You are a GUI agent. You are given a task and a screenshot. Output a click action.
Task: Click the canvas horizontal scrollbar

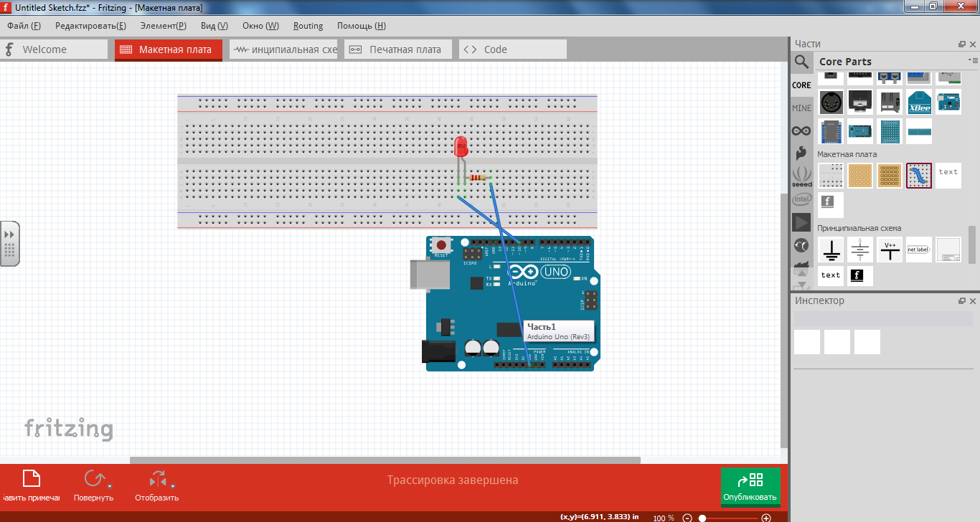(x=385, y=460)
